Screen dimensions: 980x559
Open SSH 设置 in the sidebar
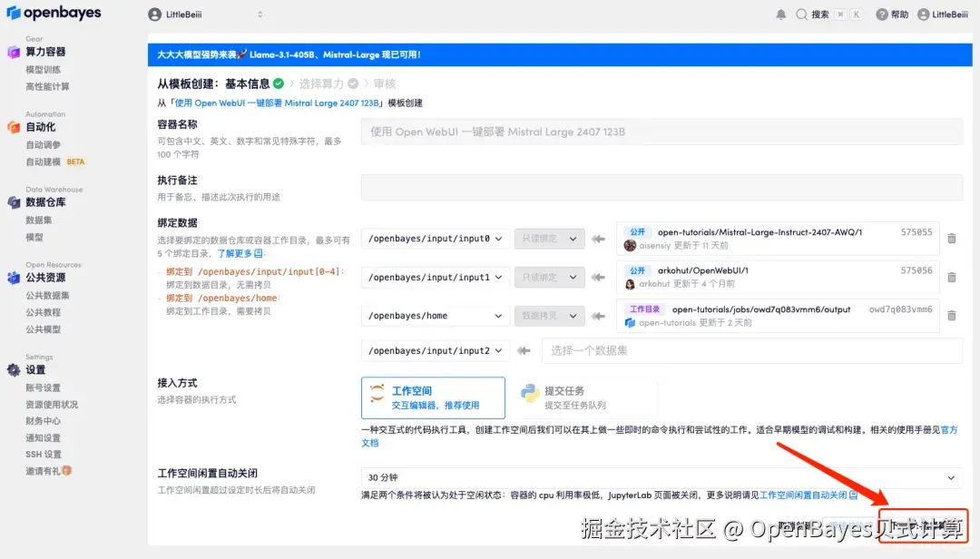(44, 454)
